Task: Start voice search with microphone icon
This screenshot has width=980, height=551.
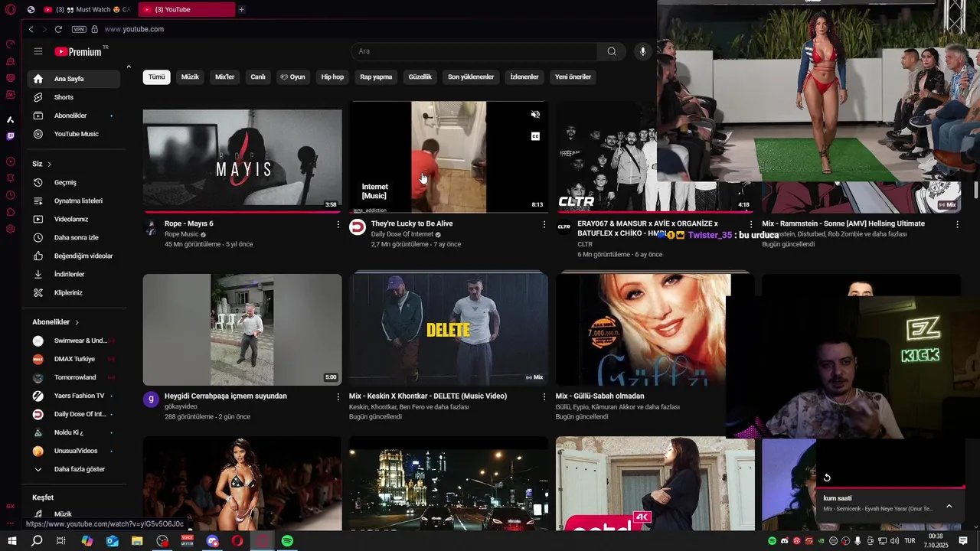Action: pos(642,51)
